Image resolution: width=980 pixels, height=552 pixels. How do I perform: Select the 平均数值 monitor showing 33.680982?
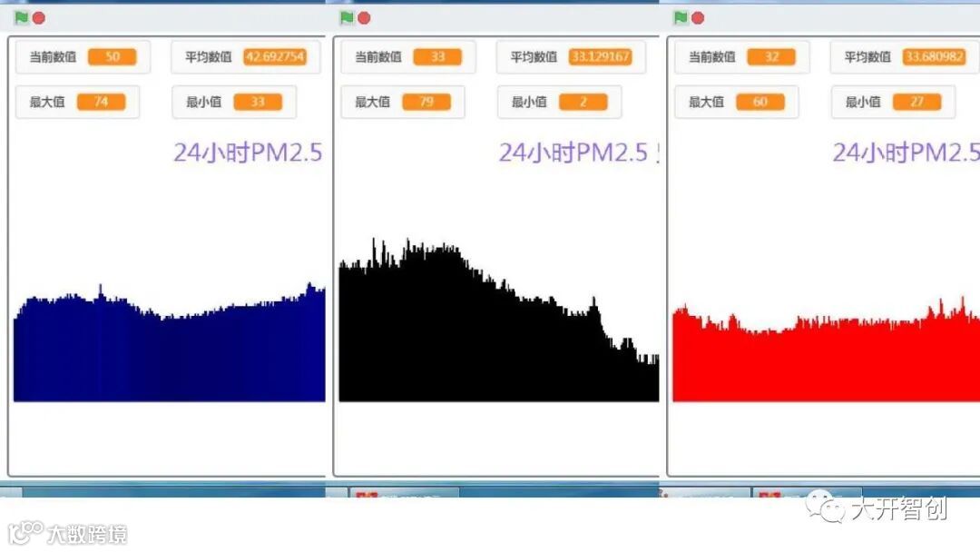click(x=905, y=57)
